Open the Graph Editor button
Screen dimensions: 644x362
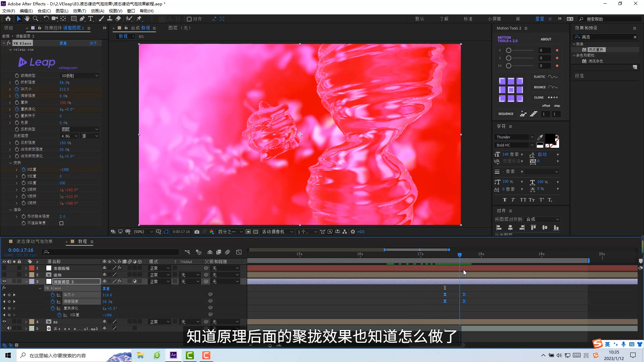coord(239,252)
